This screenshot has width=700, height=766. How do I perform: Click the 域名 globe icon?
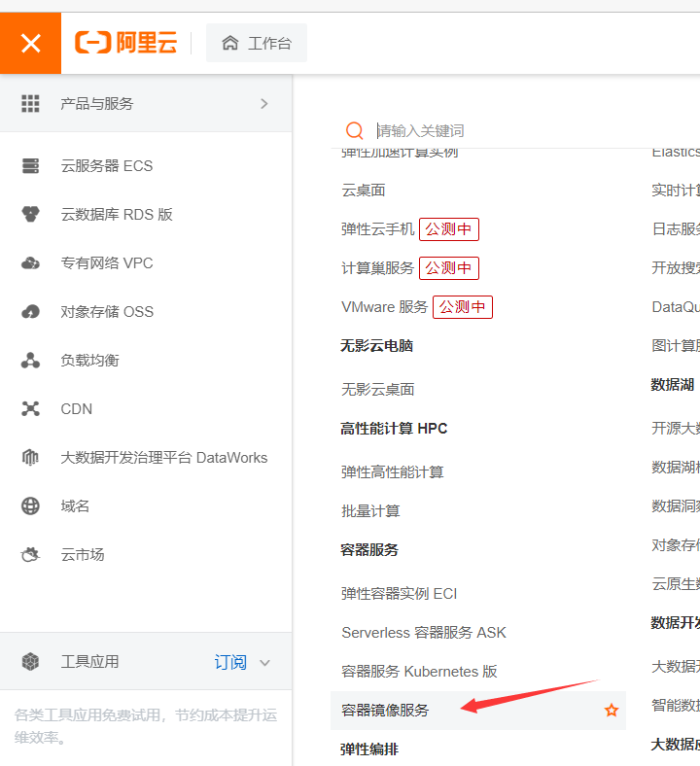(x=30, y=505)
